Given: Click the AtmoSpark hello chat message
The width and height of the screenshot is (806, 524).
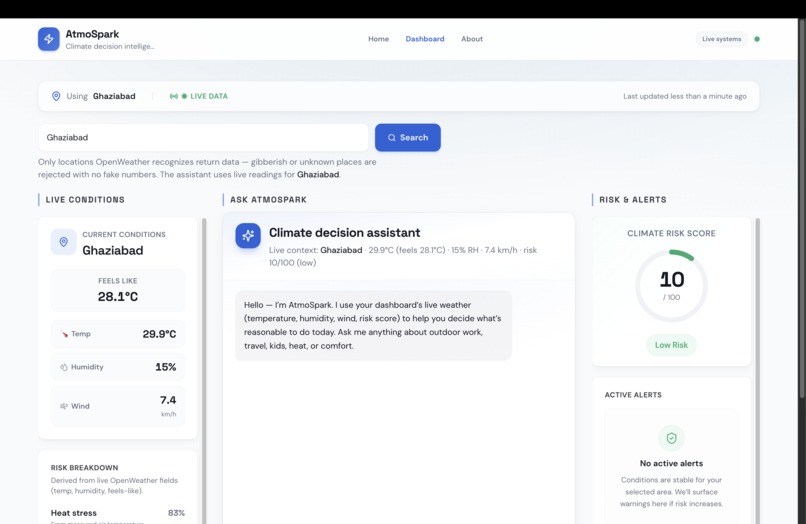Looking at the screenshot, I should tap(374, 326).
